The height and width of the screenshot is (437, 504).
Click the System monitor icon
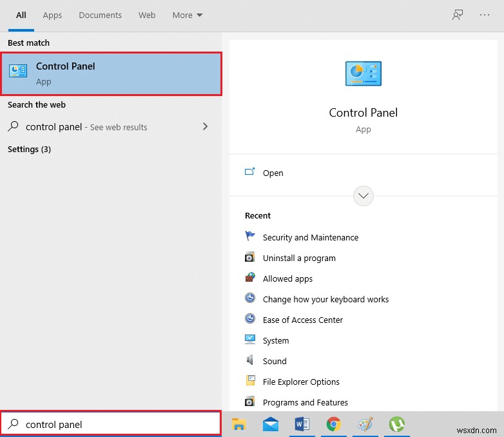pos(250,339)
